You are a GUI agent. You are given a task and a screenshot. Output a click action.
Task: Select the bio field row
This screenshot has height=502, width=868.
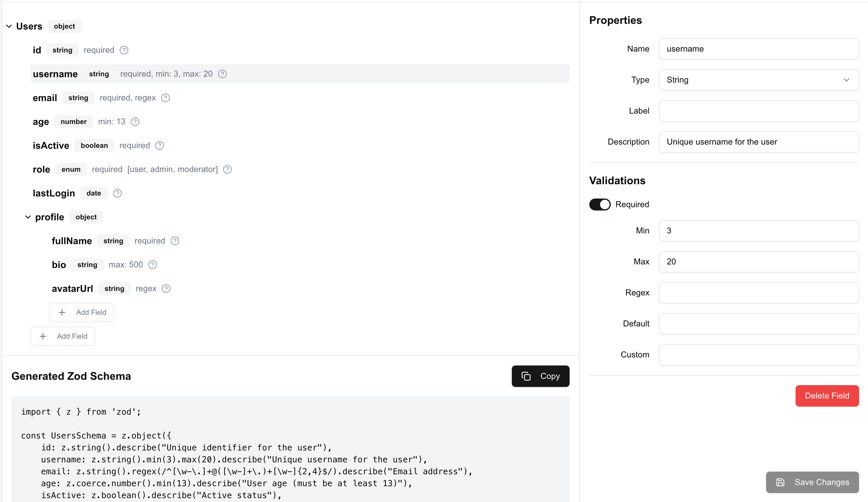[309, 265]
